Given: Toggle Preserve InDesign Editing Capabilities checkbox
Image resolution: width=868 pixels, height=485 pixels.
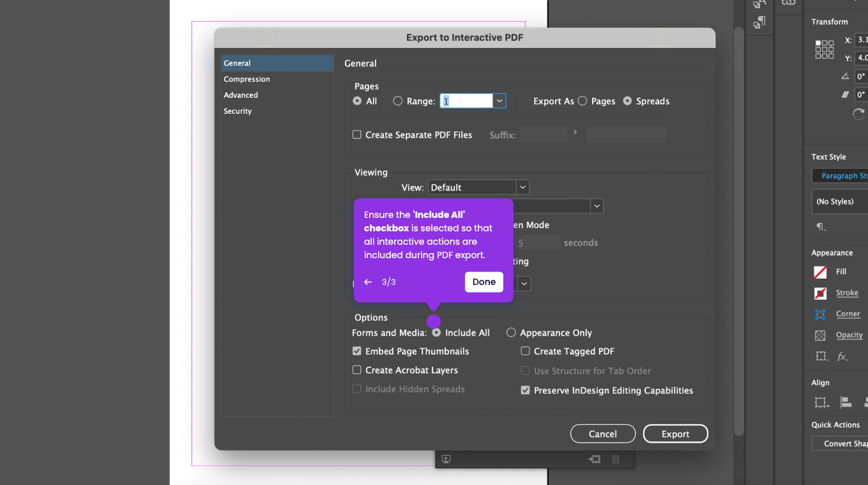Looking at the screenshot, I should tap(526, 390).
